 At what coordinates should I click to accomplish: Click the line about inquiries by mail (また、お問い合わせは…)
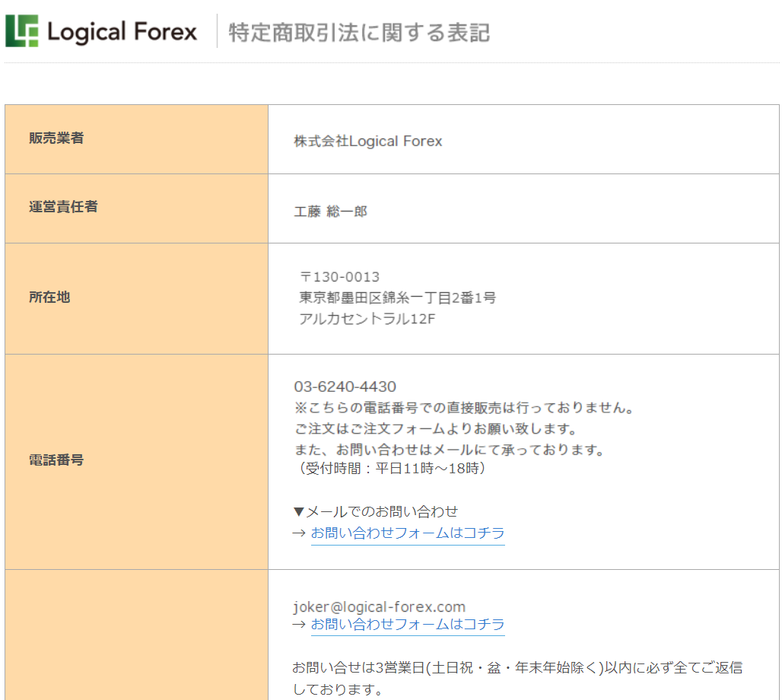click(x=450, y=450)
